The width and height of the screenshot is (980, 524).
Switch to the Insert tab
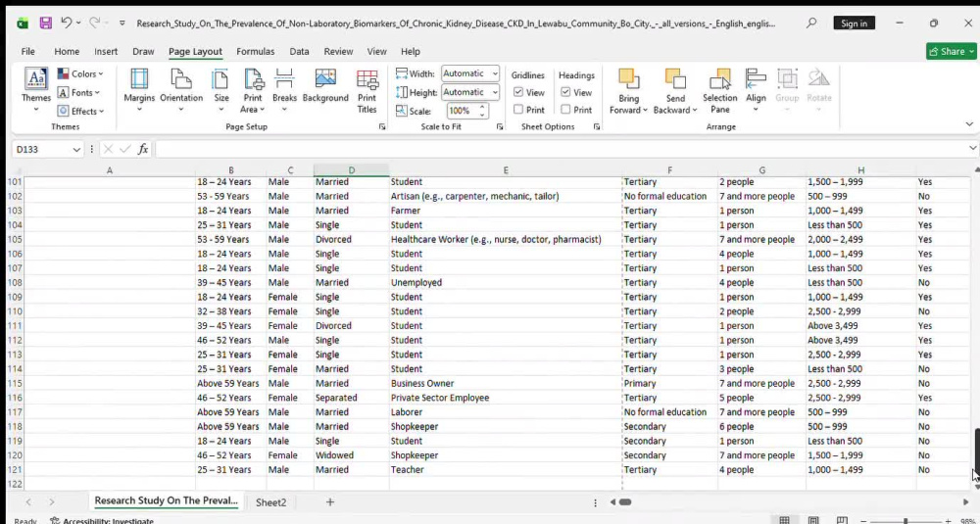(106, 51)
